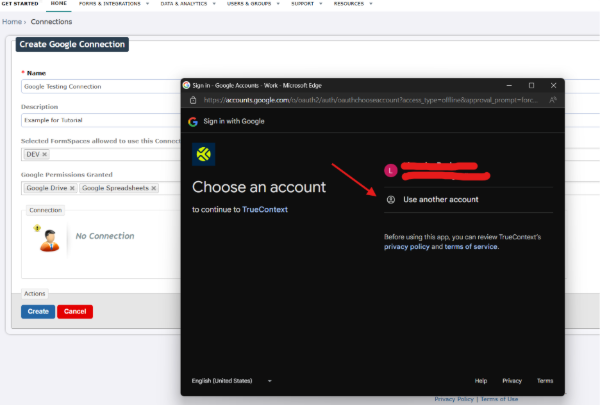Viewport: 600px width, 405px height.
Task: Click the Selected FormSpaces field
Action: click(x=101, y=154)
